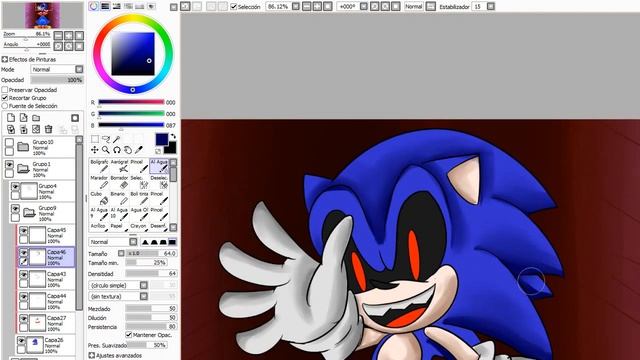
Task: Click the navigator preview thumbnail
Action: click(x=42, y=16)
